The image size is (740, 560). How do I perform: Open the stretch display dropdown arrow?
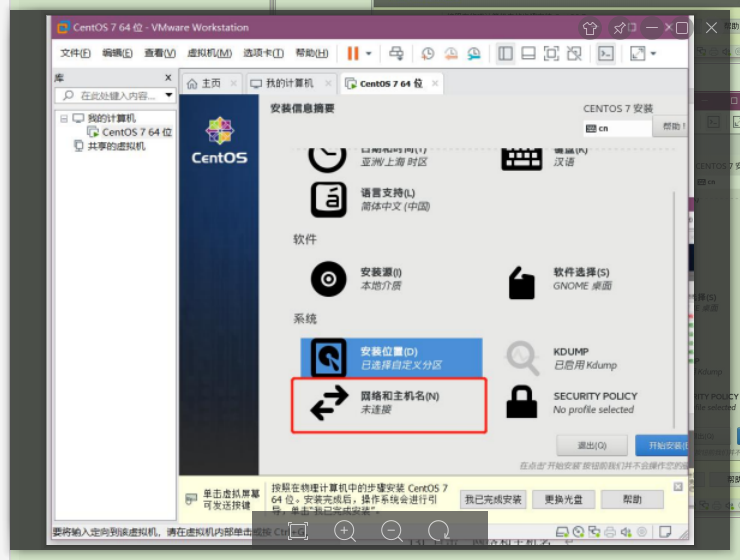(x=653, y=53)
